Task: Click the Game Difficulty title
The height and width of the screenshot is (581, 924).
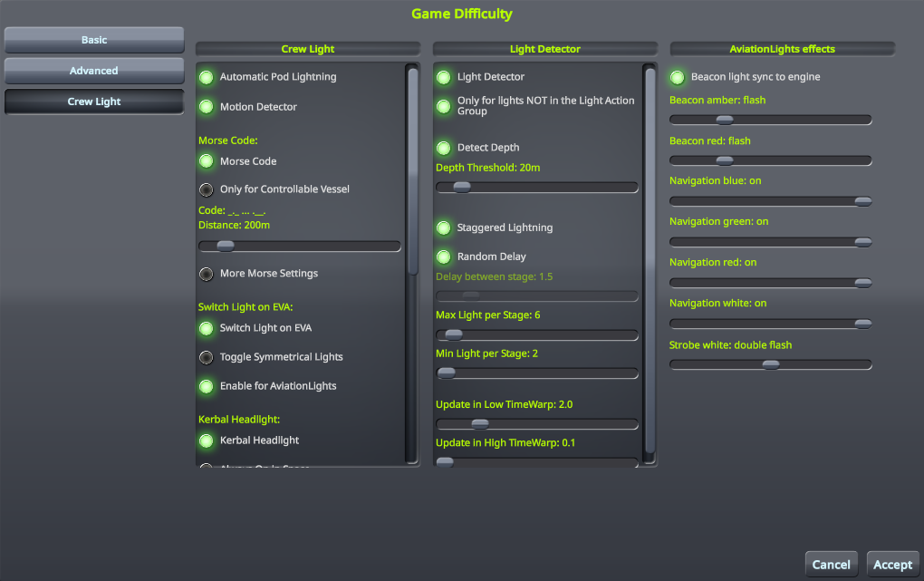Action: (462, 14)
